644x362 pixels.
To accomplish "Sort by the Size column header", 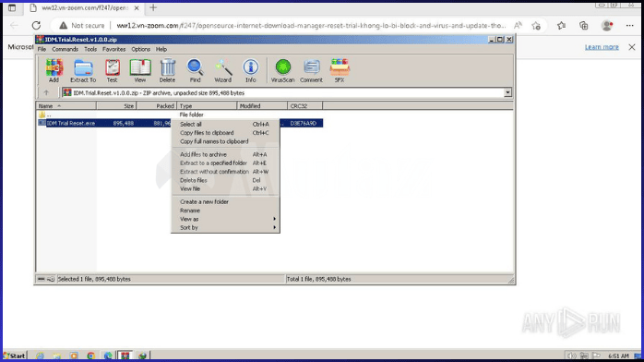I will pos(116,106).
